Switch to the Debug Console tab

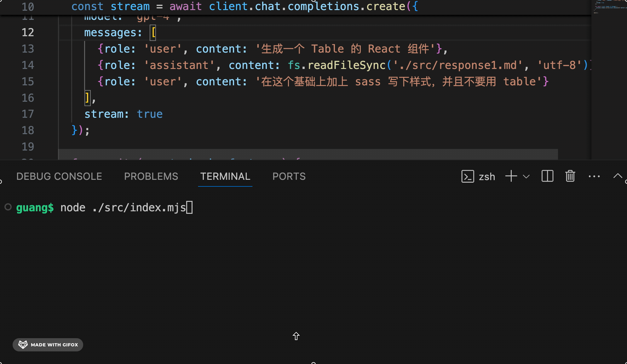[59, 176]
